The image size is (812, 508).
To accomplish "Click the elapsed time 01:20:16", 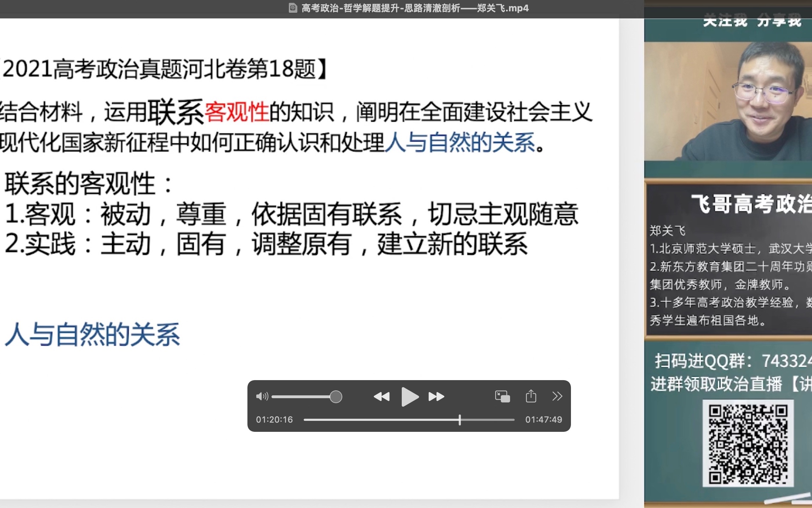I will click(x=274, y=420).
